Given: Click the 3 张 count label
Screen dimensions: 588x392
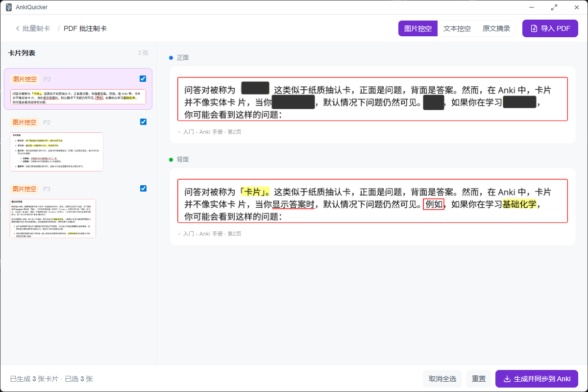Looking at the screenshot, I should coord(143,53).
